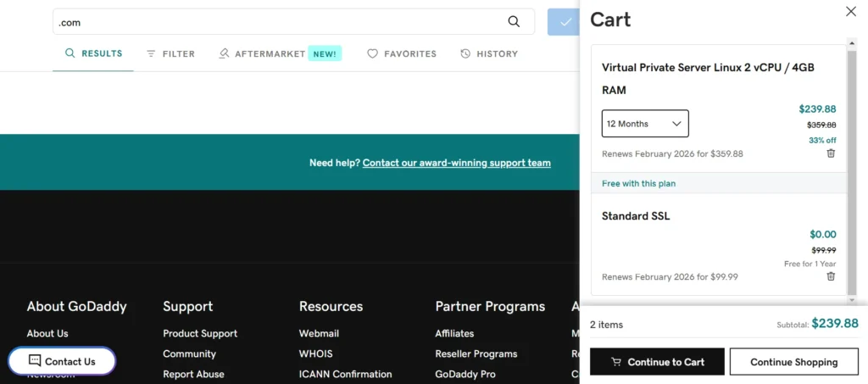Remove Standard SSL using its trash icon
The image size is (868, 384).
[x=831, y=276]
